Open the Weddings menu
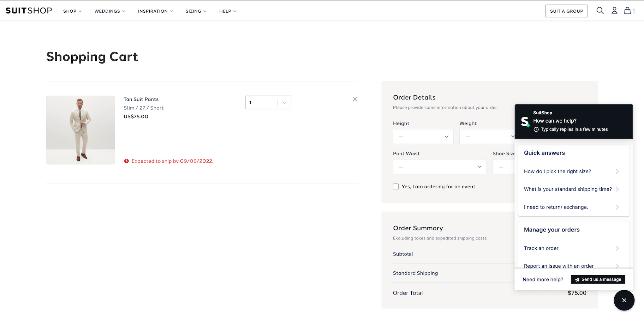Image resolution: width=644 pixels, height=315 pixels. pyautogui.click(x=110, y=11)
